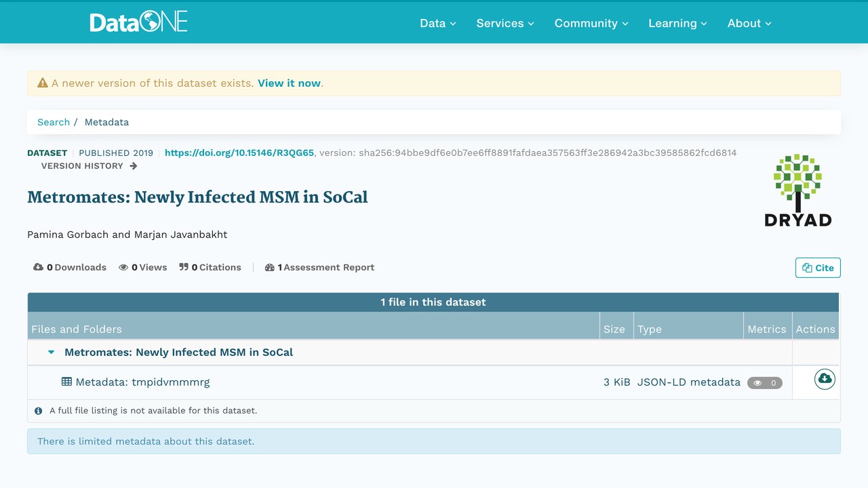Viewport: 868px width, 488px height.
Task: Download the dataset with the cloud icon
Action: click(x=825, y=379)
